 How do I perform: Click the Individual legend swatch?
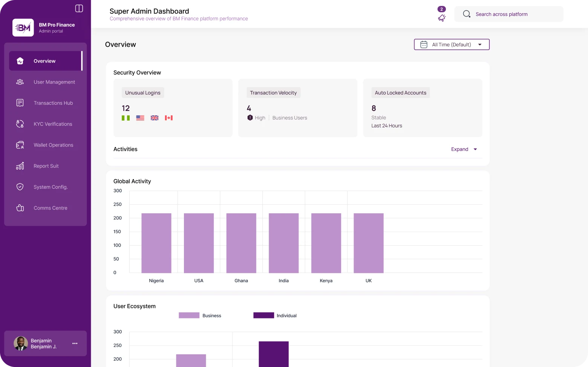click(x=263, y=315)
